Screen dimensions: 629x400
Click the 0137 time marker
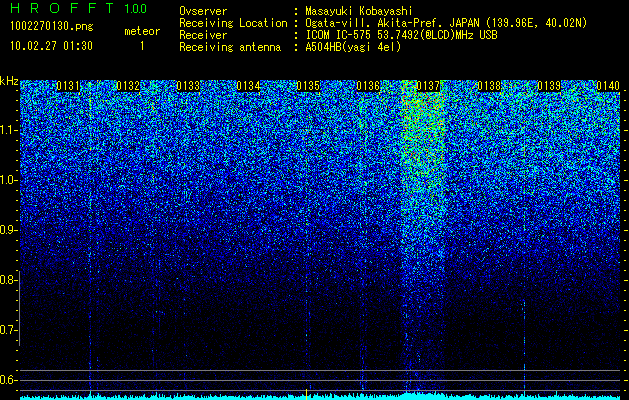tap(428, 86)
